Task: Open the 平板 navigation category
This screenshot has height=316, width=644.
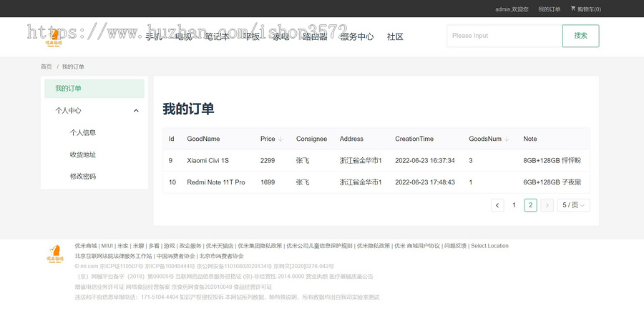Action: [251, 36]
